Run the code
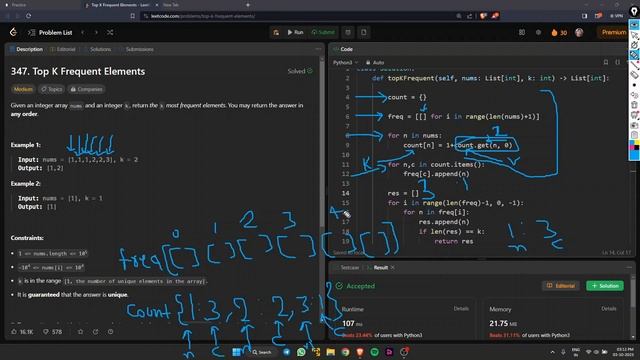 pyautogui.click(x=295, y=32)
